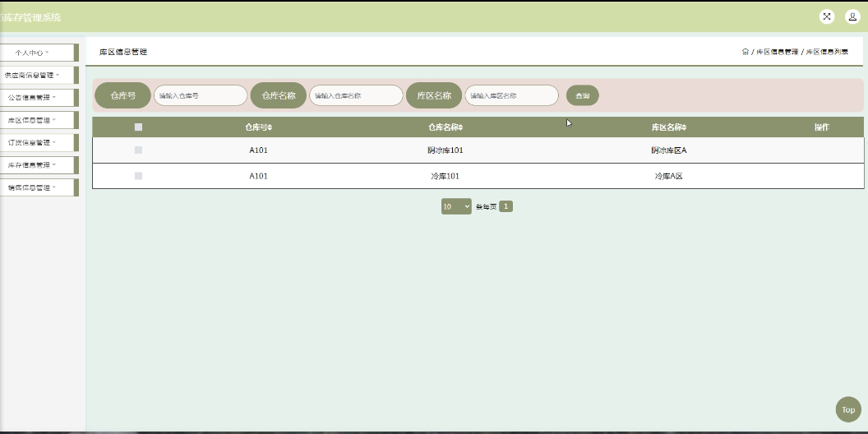Sort table by 仓库号 column arrows

pyautogui.click(x=270, y=128)
